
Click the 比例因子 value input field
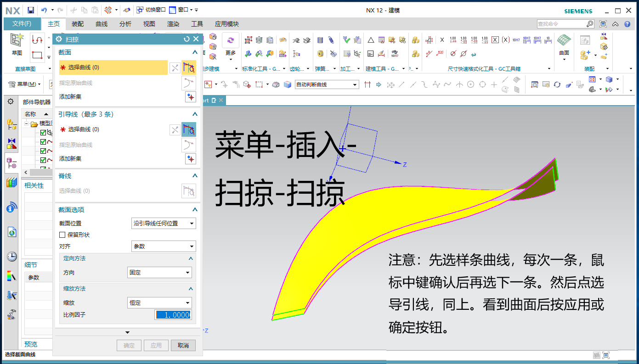[x=173, y=314]
